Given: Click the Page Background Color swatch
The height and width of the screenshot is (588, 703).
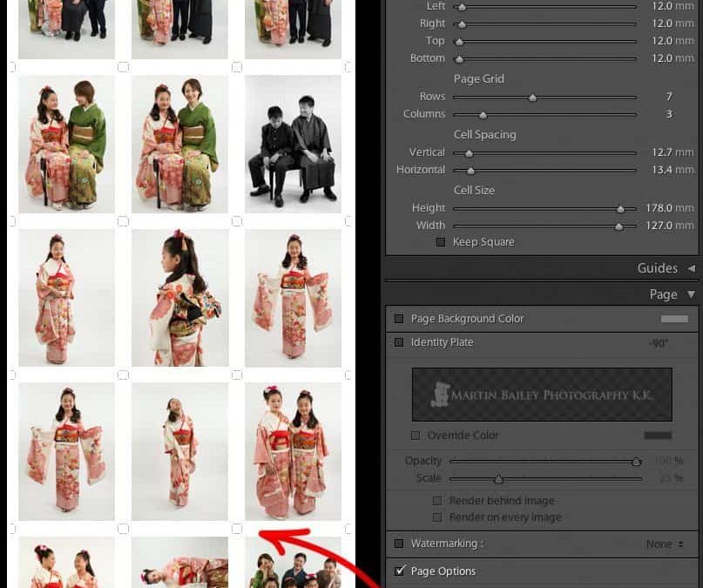Looking at the screenshot, I should (674, 319).
